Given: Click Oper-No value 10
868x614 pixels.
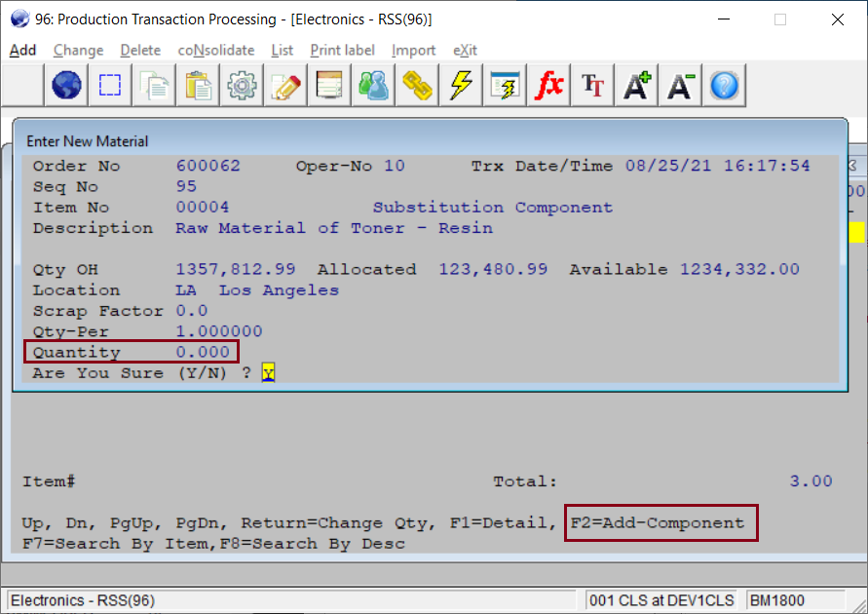Looking at the screenshot, I should (x=395, y=166).
